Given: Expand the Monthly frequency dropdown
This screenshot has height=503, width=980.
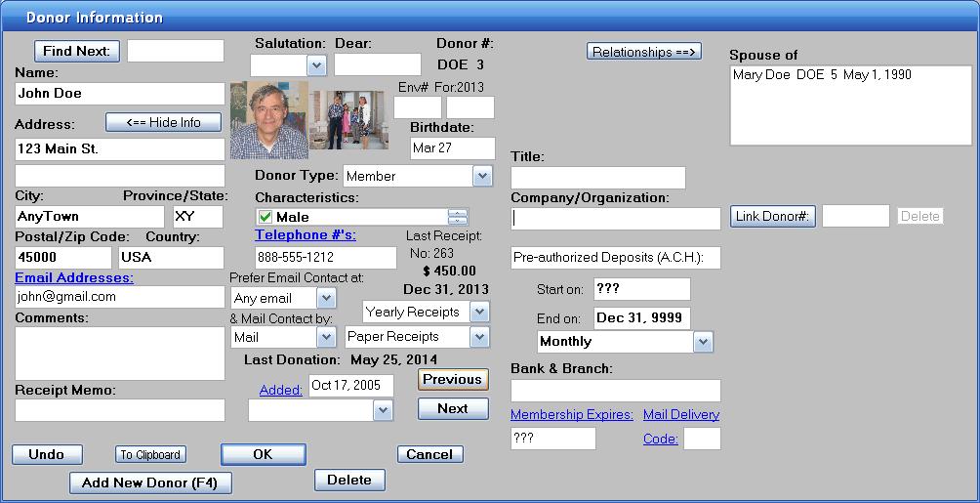Looking at the screenshot, I should point(703,342).
